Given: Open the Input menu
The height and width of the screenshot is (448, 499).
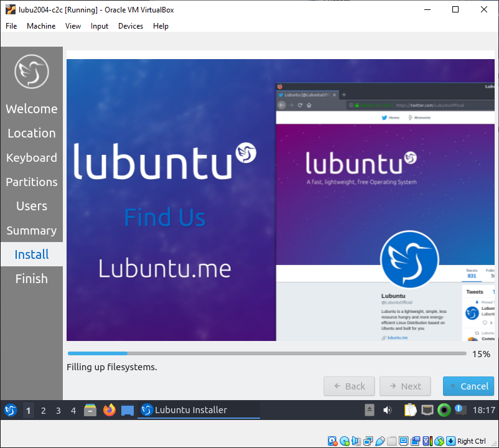Looking at the screenshot, I should [100, 26].
